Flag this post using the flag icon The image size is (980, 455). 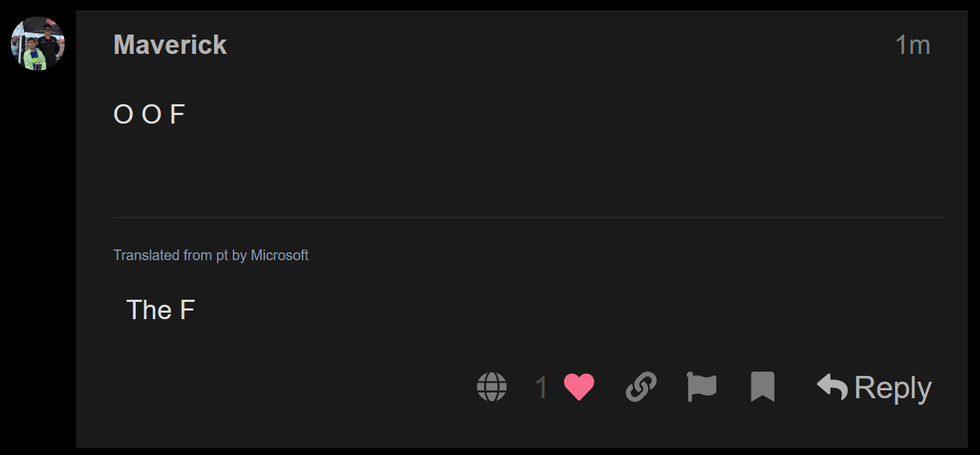702,387
